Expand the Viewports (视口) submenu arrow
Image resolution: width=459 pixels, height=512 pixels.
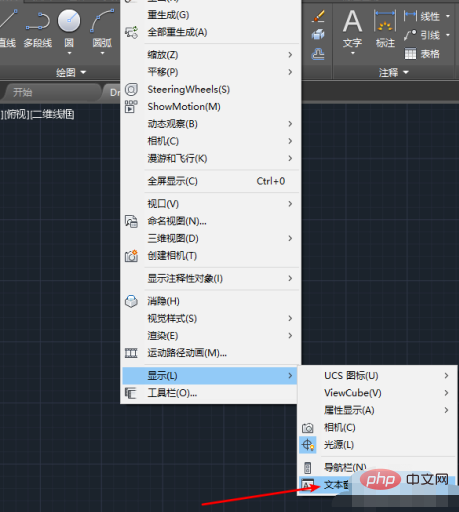pyautogui.click(x=290, y=204)
